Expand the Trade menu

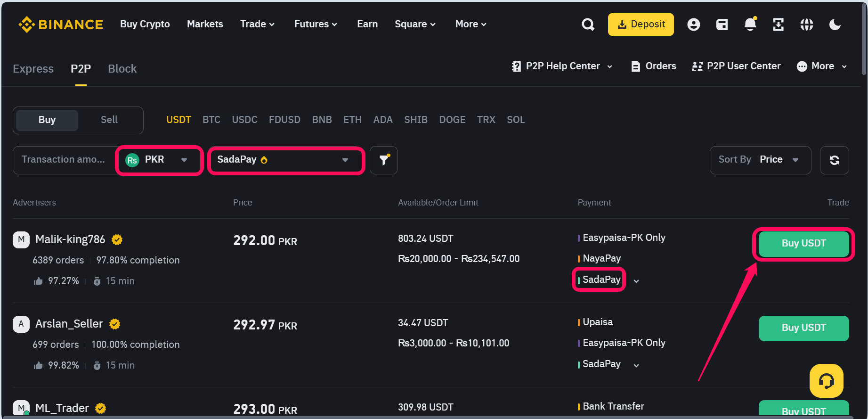click(x=257, y=24)
